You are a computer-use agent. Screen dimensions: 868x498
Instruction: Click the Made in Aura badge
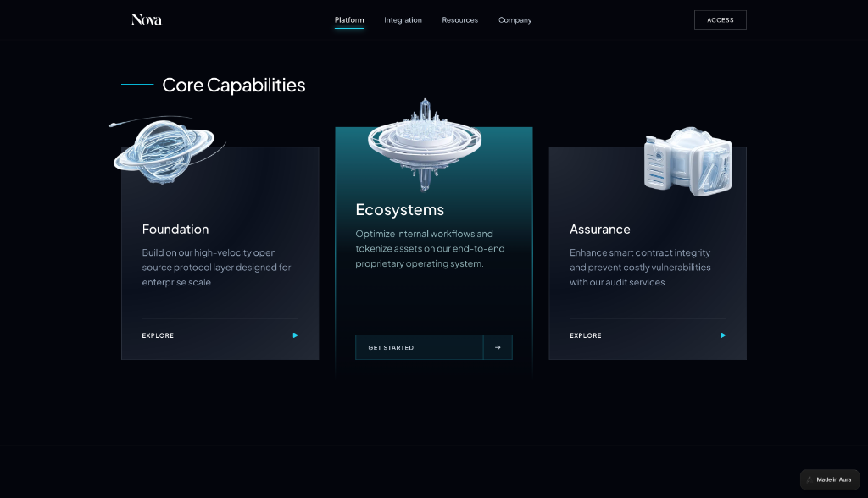point(830,479)
